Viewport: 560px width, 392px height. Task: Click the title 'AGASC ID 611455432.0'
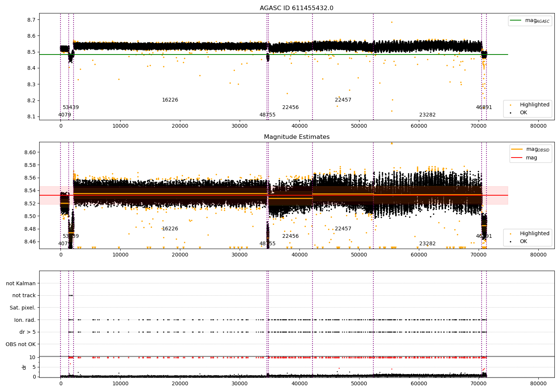297,8
